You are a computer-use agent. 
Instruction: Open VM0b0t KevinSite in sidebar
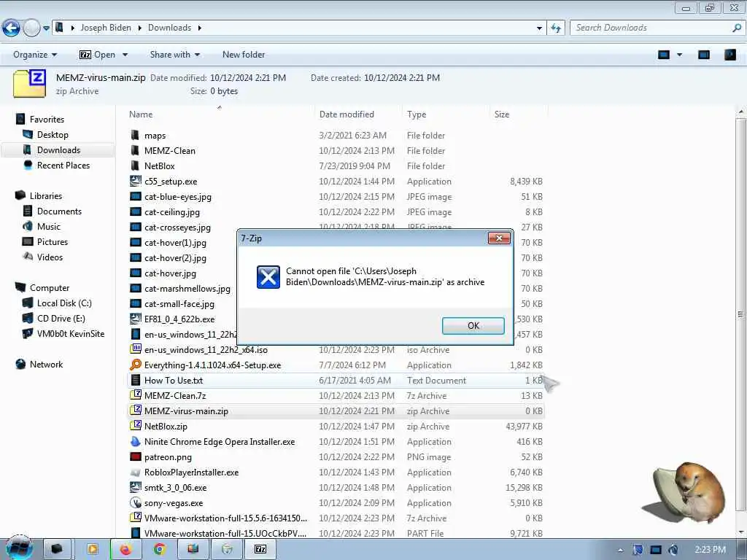pos(71,333)
